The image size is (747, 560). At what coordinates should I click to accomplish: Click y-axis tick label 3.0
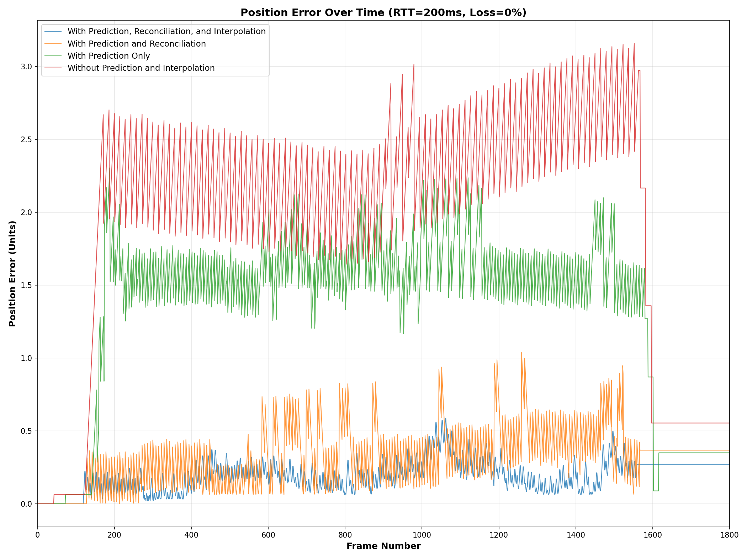click(x=26, y=66)
